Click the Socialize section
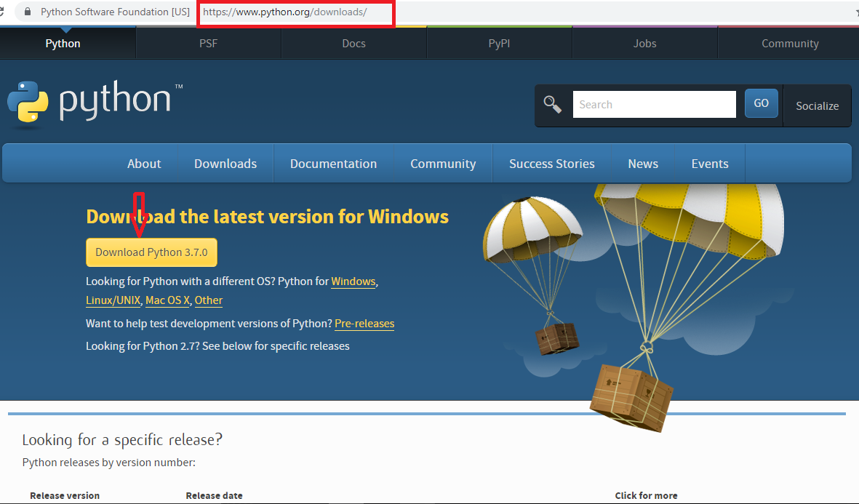The width and height of the screenshot is (859, 504). (x=817, y=105)
